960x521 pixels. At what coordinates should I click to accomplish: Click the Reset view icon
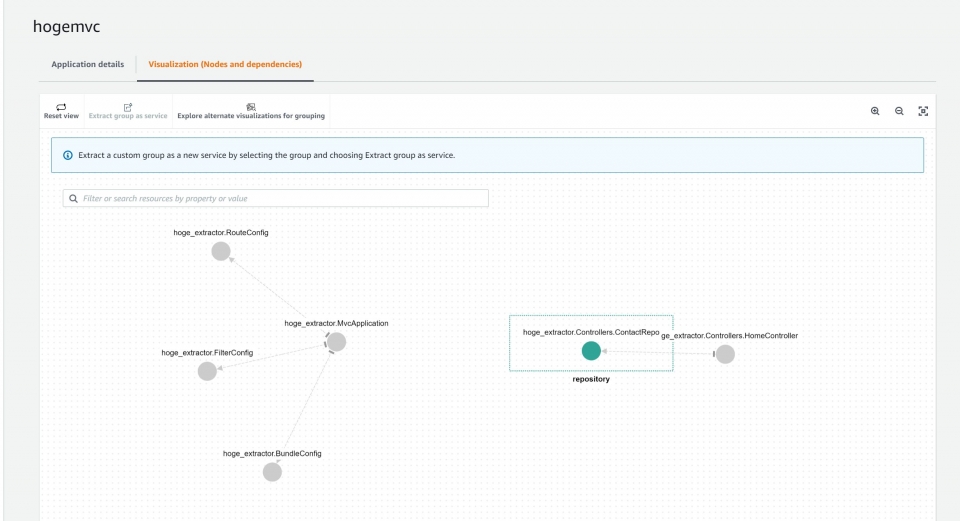coord(61,107)
